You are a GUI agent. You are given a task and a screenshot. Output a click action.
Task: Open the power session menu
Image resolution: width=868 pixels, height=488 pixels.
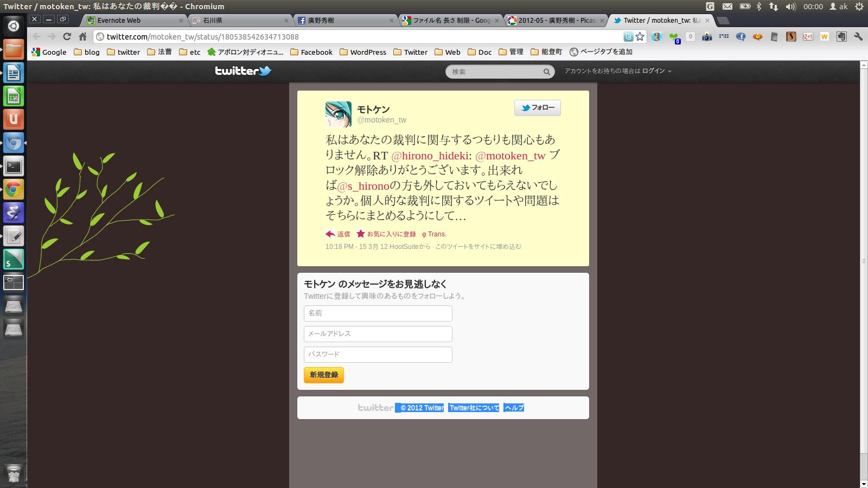[859, 7]
